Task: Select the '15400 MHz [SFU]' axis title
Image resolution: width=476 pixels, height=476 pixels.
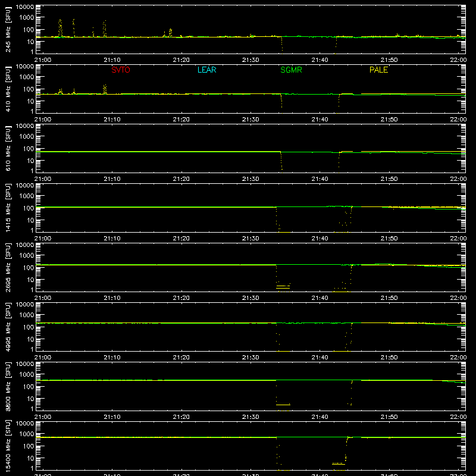Action: tap(8, 446)
